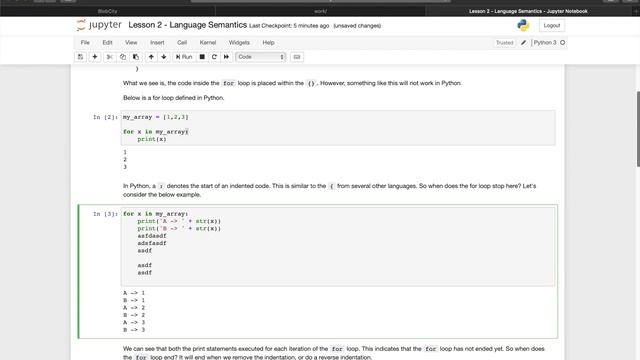The width and height of the screenshot is (640, 360).
Task: Click the Logout button
Action: 552,25
